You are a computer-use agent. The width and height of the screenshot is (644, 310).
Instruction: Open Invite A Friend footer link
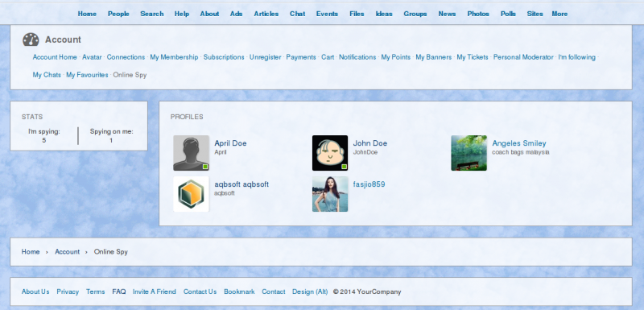point(154,292)
